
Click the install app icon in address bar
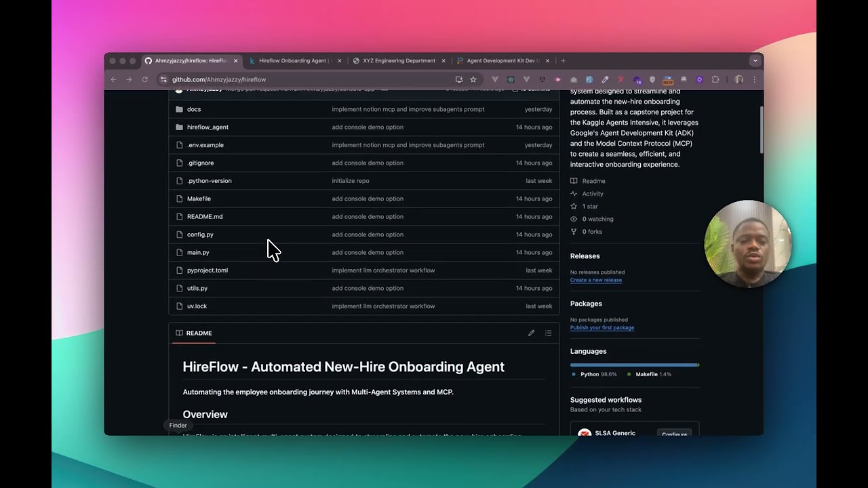459,79
